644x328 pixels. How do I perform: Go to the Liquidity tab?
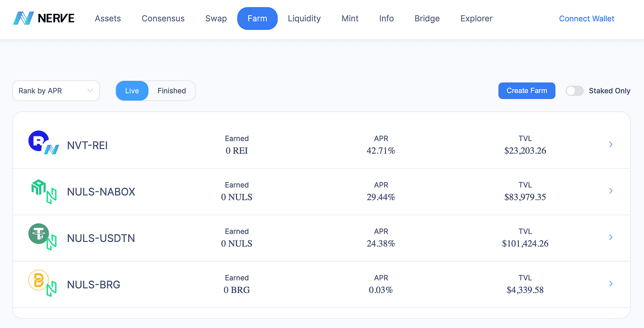304,18
